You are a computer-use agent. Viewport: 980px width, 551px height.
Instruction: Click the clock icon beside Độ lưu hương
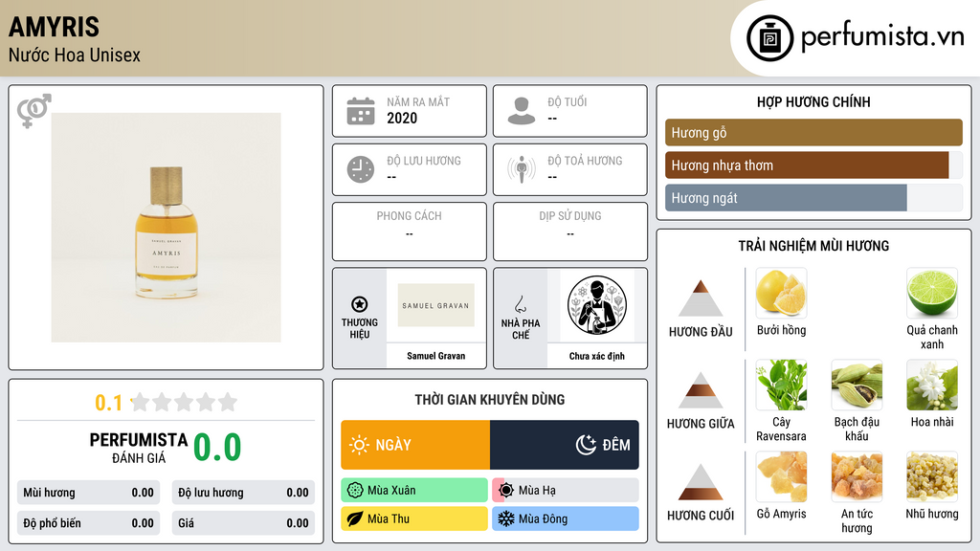point(361,169)
